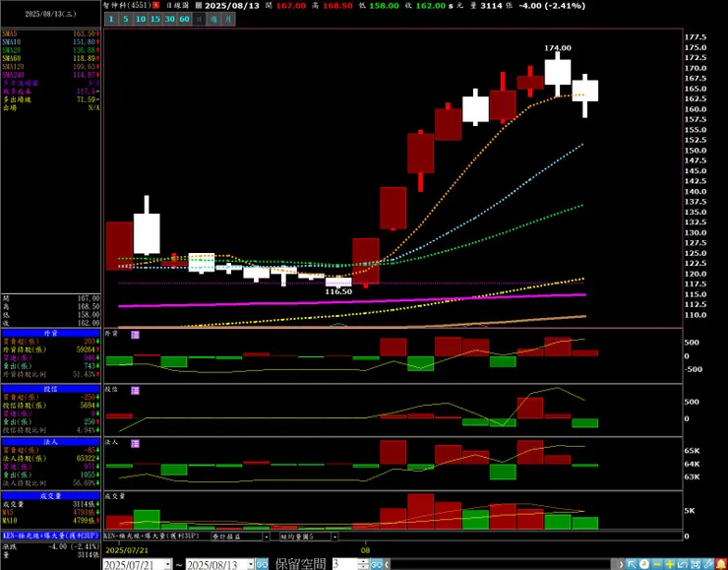This screenshot has width=728, height=570.
Task: Click the drawing pen tool icon
Action: coord(708,564)
